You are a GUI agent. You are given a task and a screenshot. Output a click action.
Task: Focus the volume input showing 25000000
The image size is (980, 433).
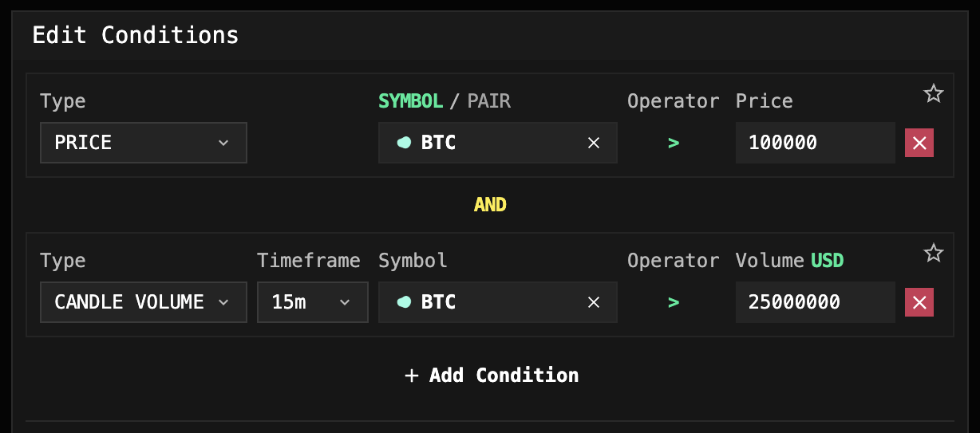[814, 302]
